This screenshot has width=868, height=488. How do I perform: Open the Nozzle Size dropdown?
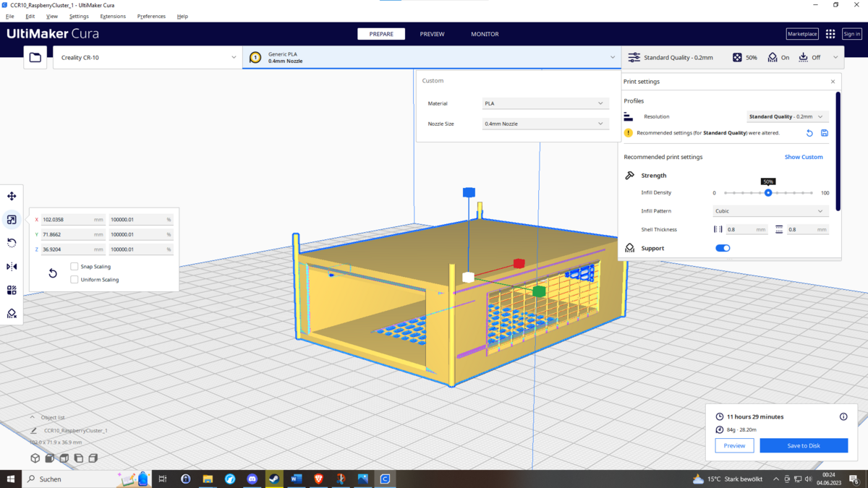545,124
